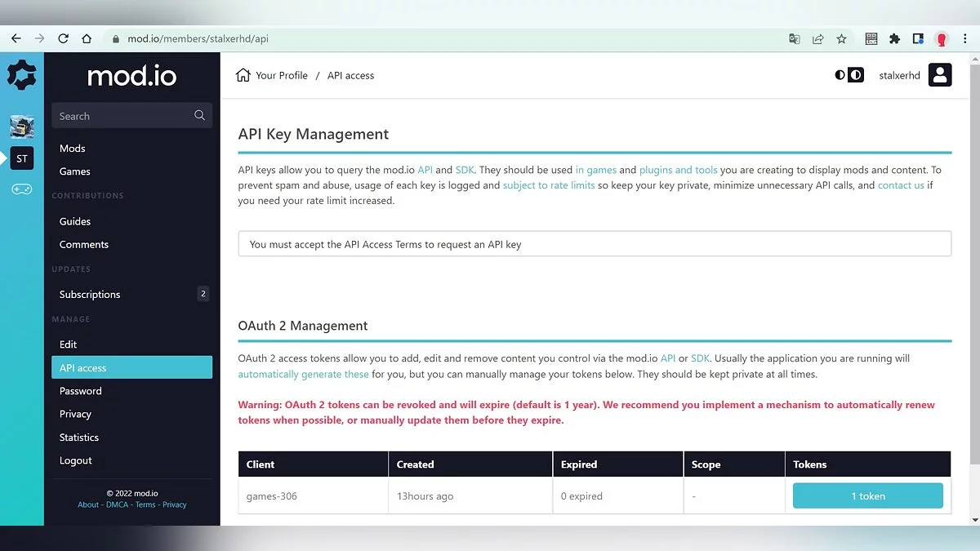980x551 pixels.
Task: Open the QR code extension icon
Action: point(871,38)
